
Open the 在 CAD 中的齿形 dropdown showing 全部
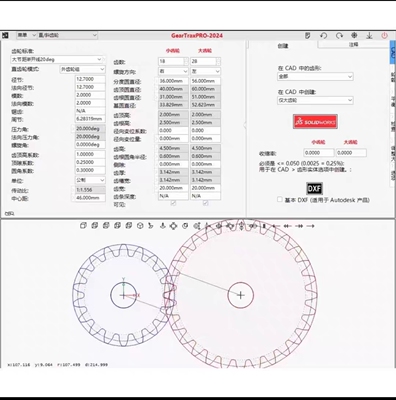pos(315,76)
